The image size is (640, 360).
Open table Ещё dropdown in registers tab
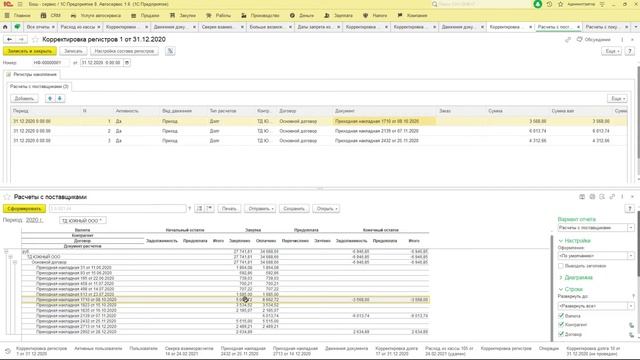[617, 99]
